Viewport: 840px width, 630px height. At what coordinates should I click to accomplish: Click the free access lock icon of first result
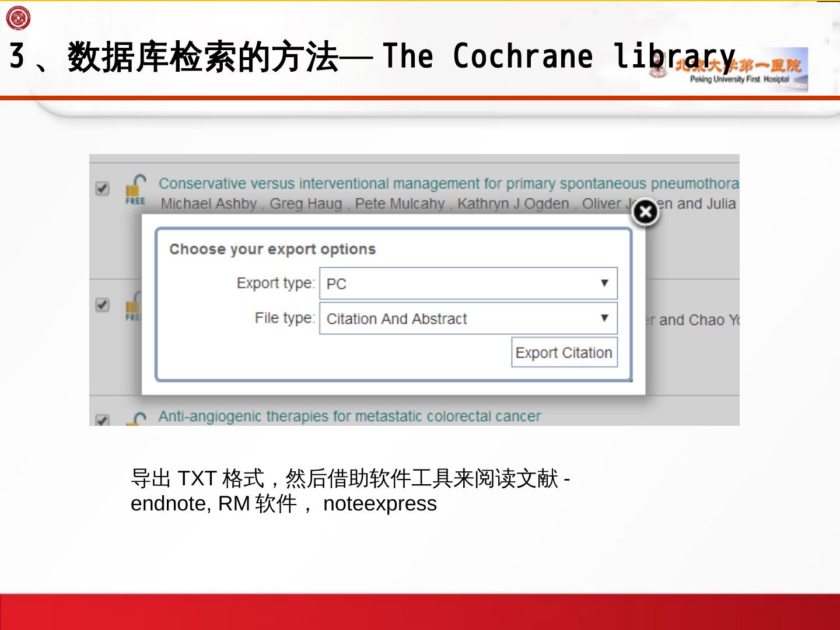click(x=135, y=190)
